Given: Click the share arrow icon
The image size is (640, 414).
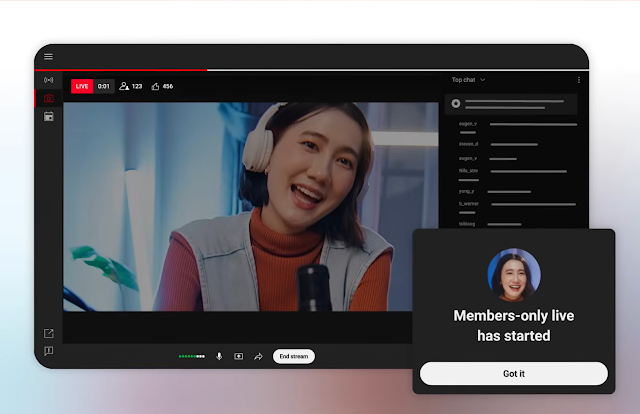Looking at the screenshot, I should pos(258,356).
